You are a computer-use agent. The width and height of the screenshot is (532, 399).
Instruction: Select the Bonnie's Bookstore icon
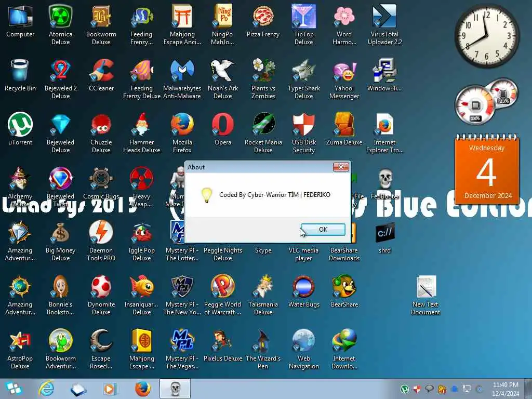[60, 295]
